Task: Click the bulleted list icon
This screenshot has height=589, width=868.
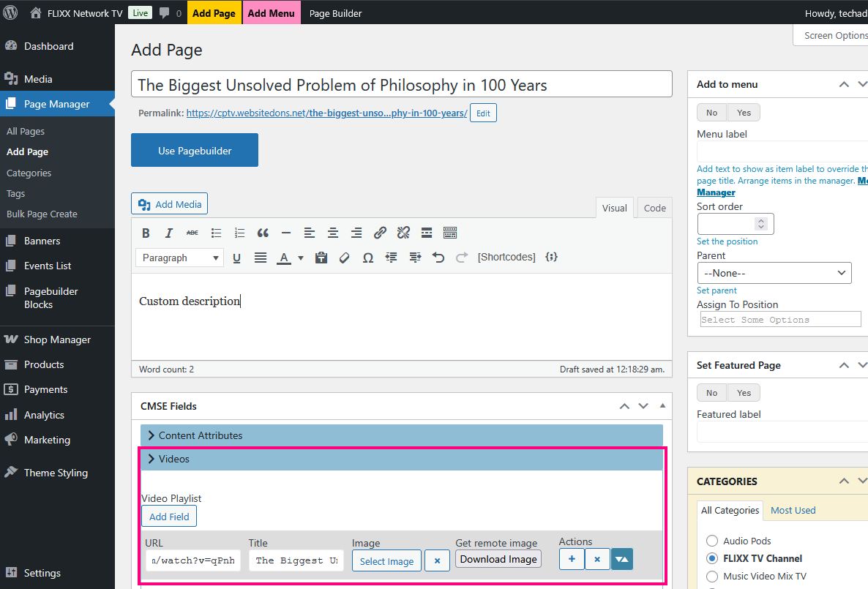Action: tap(216, 233)
